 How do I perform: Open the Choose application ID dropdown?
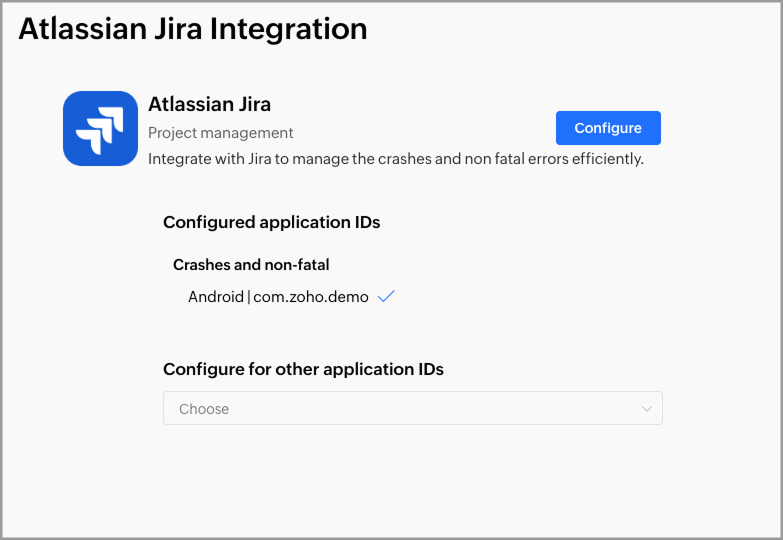(x=412, y=408)
